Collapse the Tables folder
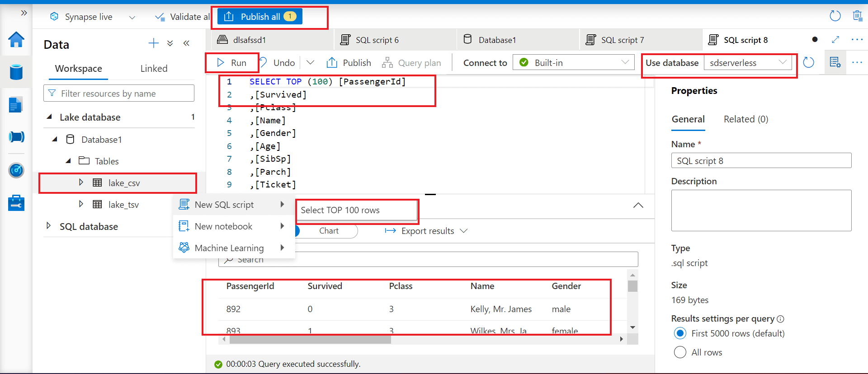 click(x=68, y=161)
